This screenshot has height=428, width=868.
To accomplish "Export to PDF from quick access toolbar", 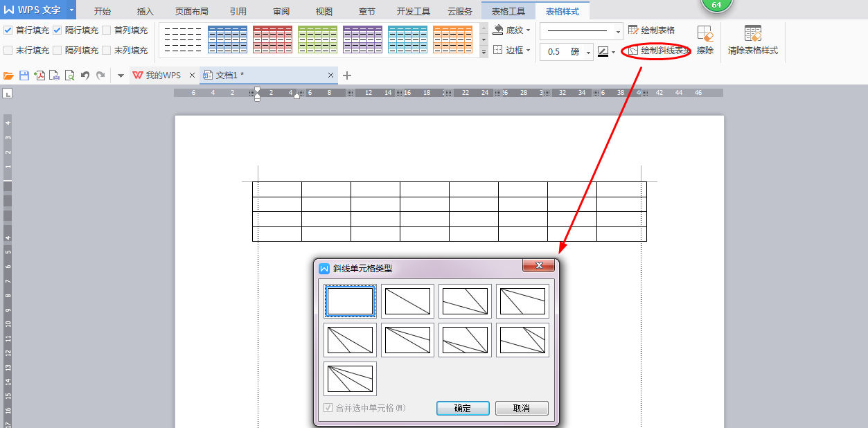I will pos(39,75).
